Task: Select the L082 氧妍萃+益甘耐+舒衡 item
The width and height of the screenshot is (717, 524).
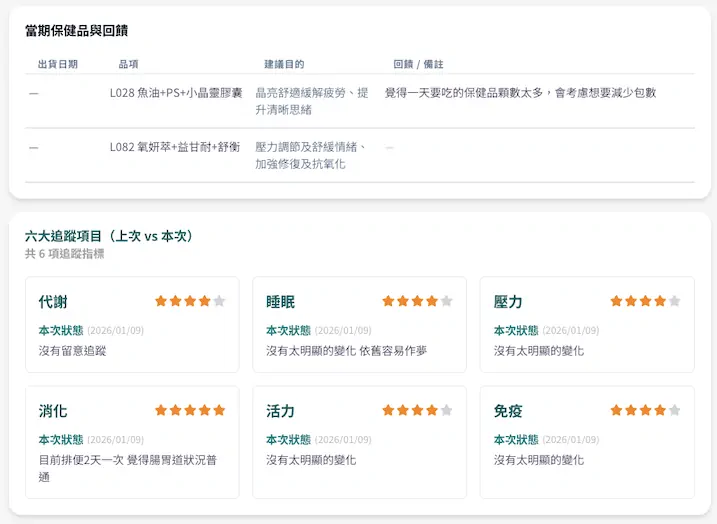Action: [175, 147]
